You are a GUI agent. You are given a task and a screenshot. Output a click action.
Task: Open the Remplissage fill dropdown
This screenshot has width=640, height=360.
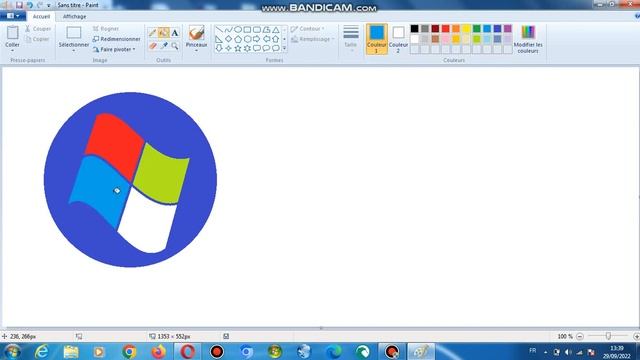coord(313,40)
